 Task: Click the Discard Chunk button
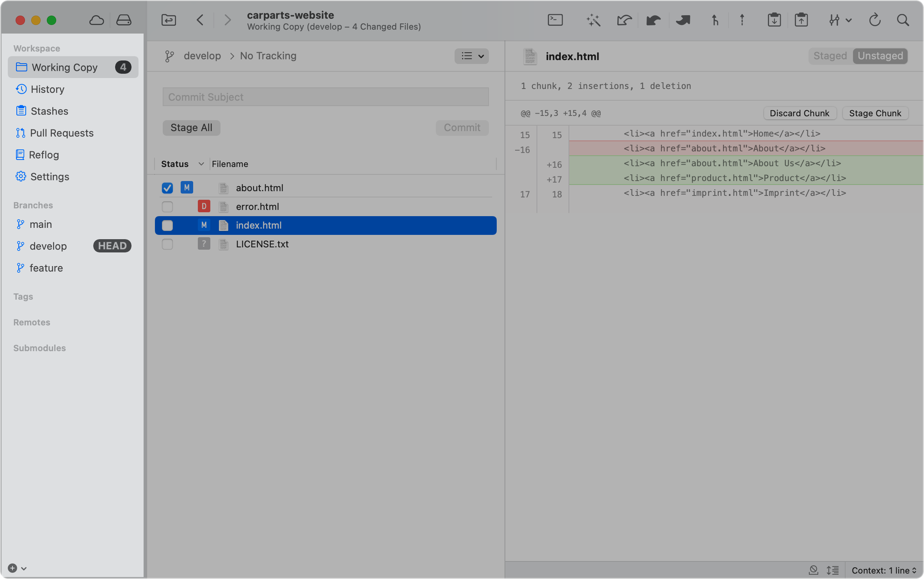tap(799, 113)
